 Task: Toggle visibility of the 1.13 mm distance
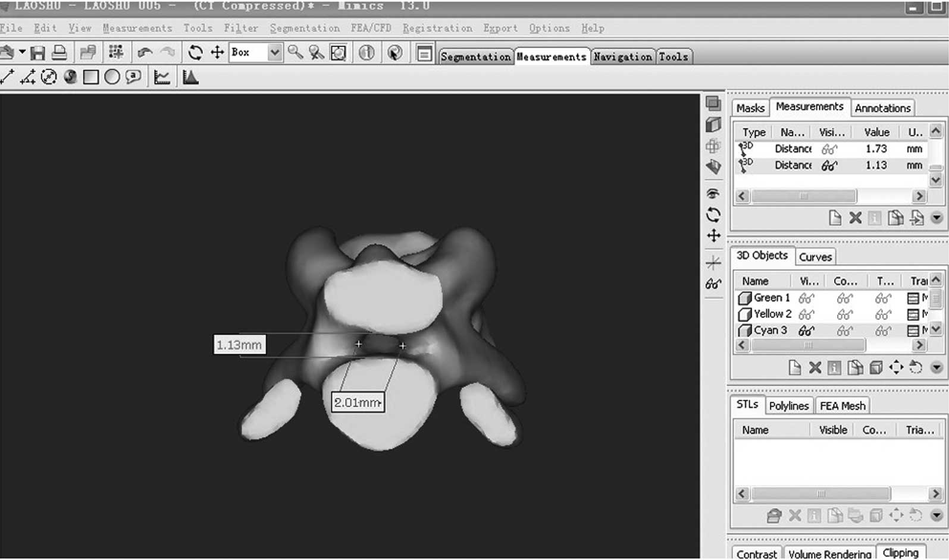click(829, 166)
